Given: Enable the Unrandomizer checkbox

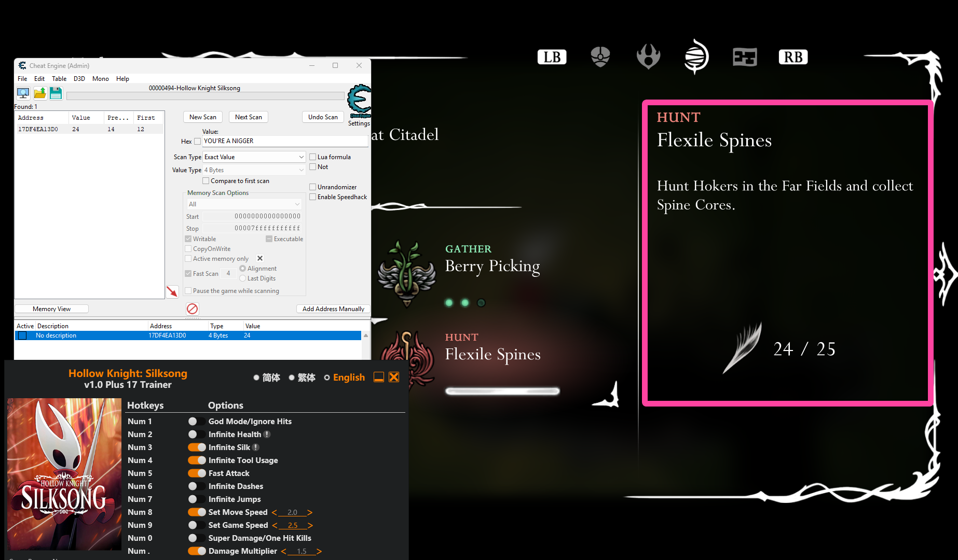Looking at the screenshot, I should tap(313, 187).
